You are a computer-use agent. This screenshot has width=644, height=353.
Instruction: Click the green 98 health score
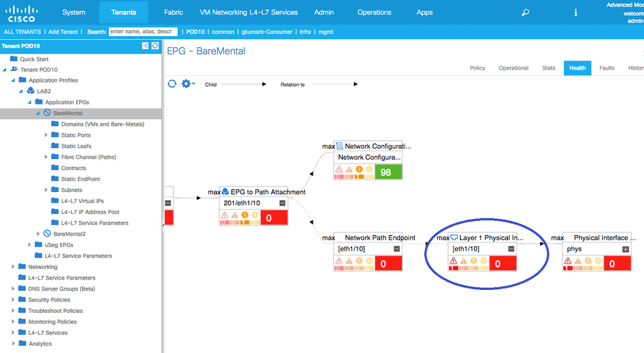tap(388, 172)
